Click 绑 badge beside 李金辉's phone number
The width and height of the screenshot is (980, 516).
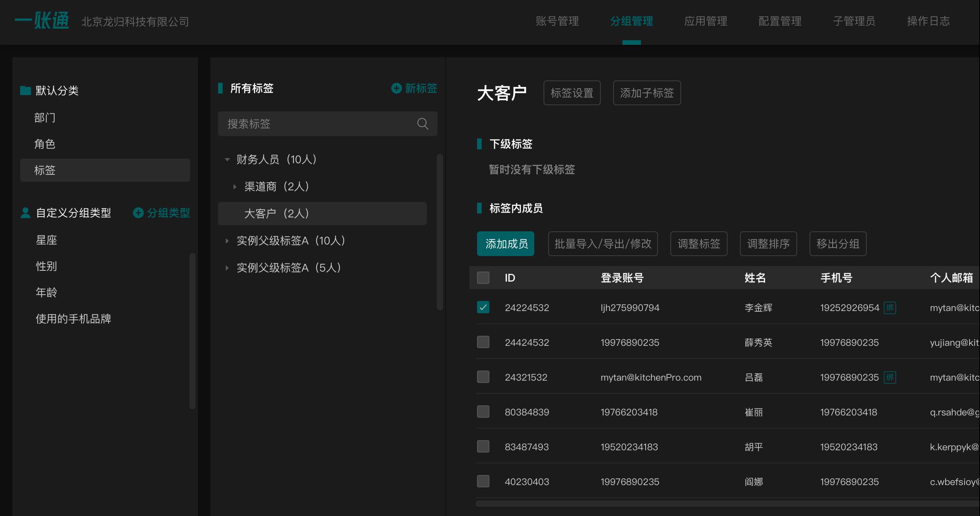890,308
